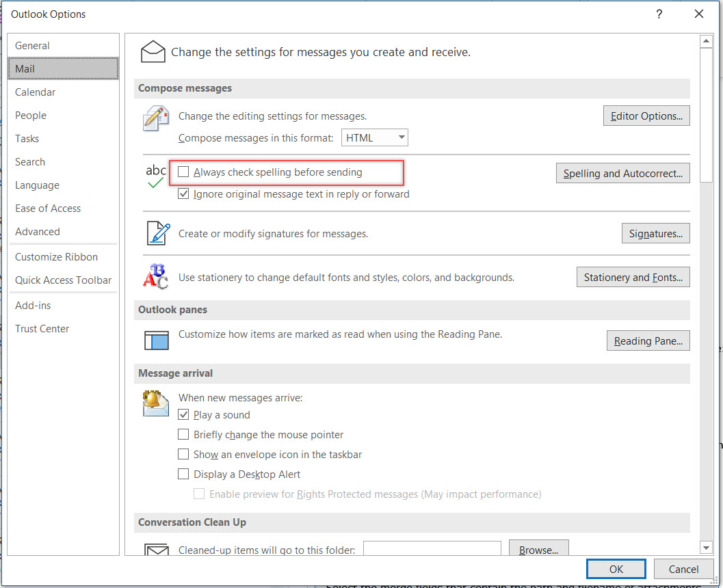Open Customize Ribbon settings
This screenshot has width=723, height=588.
point(63,256)
